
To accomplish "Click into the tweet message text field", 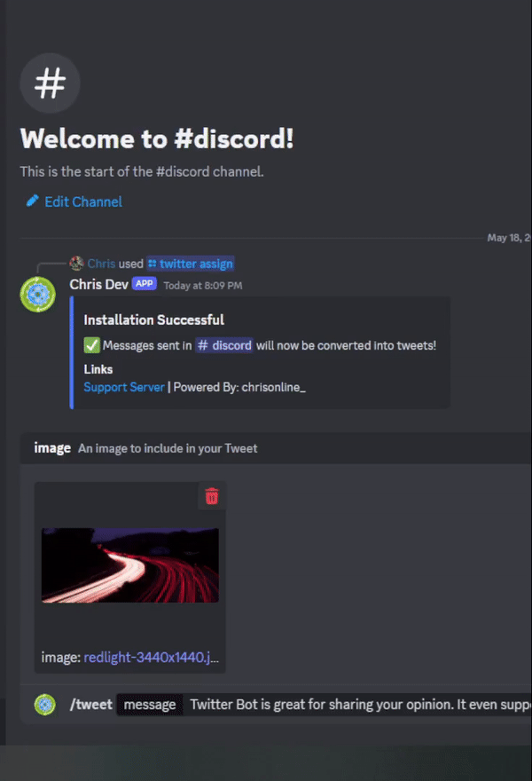I will coord(360,705).
